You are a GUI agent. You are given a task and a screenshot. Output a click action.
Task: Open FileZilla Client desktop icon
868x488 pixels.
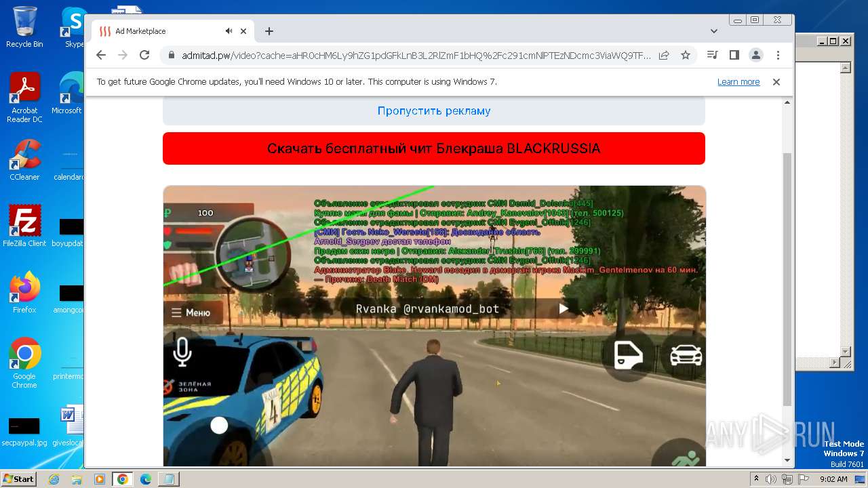[24, 226]
